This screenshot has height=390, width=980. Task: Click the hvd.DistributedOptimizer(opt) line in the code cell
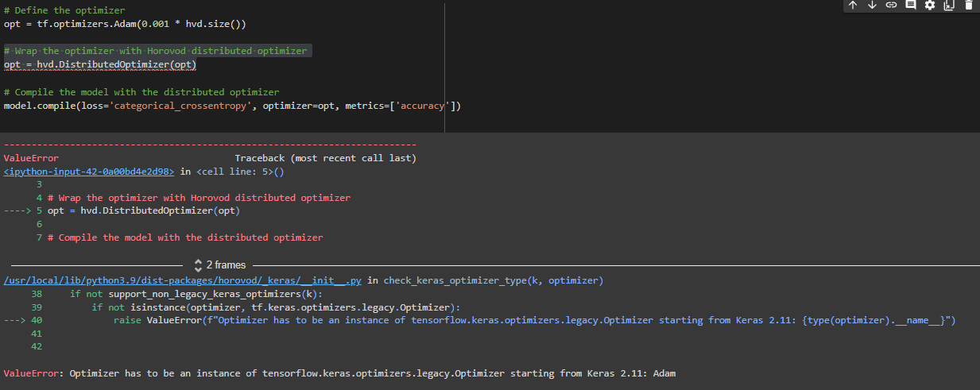pyautogui.click(x=100, y=64)
